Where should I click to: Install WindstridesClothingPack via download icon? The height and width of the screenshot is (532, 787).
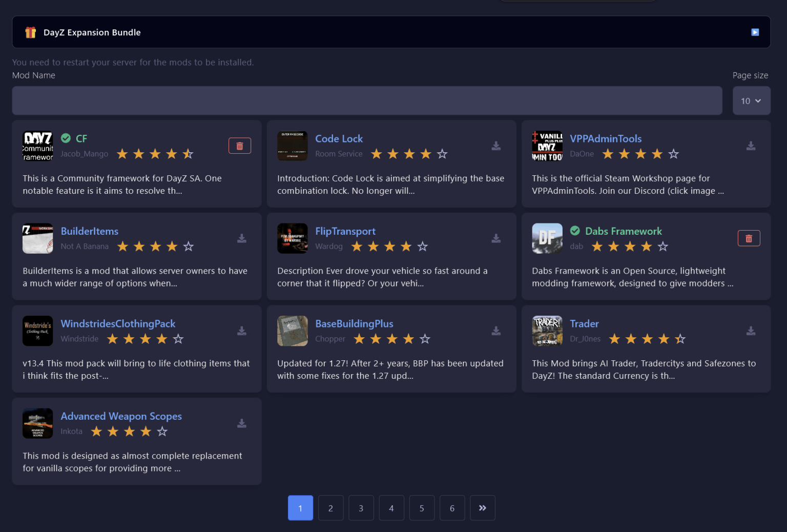pyautogui.click(x=242, y=331)
